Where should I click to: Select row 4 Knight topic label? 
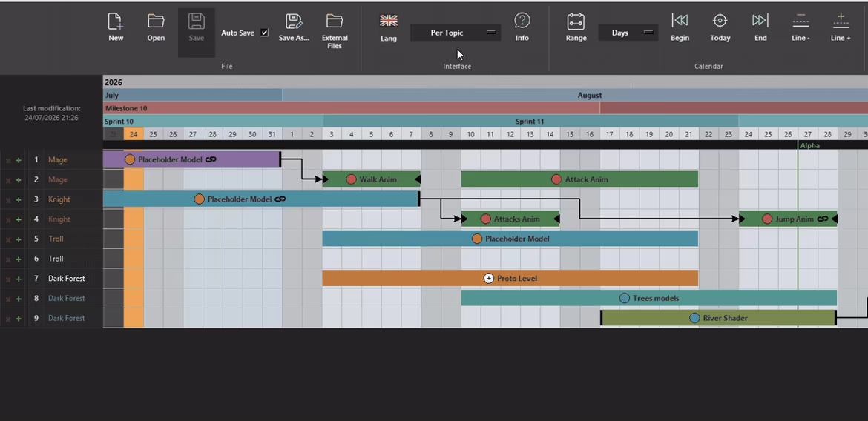(59, 219)
